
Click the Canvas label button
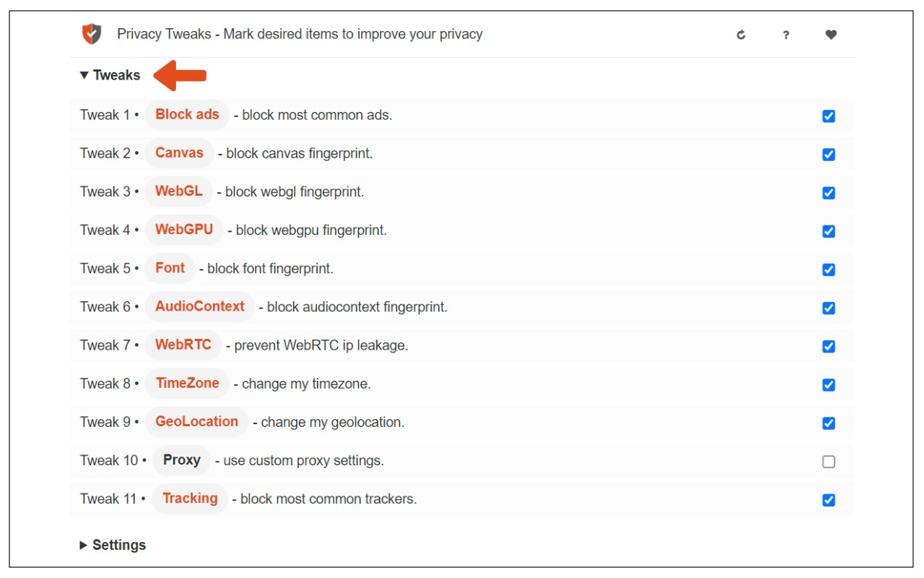[179, 152]
